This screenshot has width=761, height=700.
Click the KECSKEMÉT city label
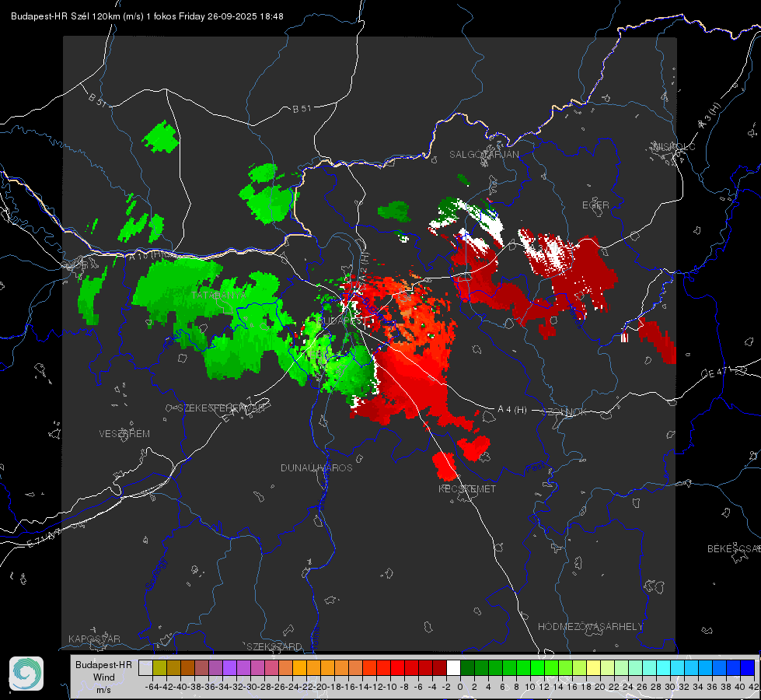467,489
